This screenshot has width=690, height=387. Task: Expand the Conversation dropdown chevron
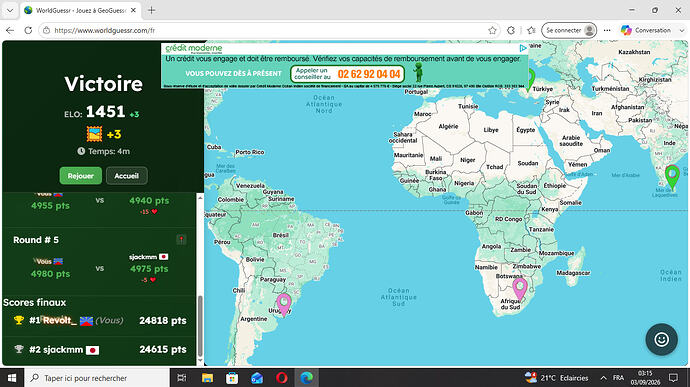point(682,30)
